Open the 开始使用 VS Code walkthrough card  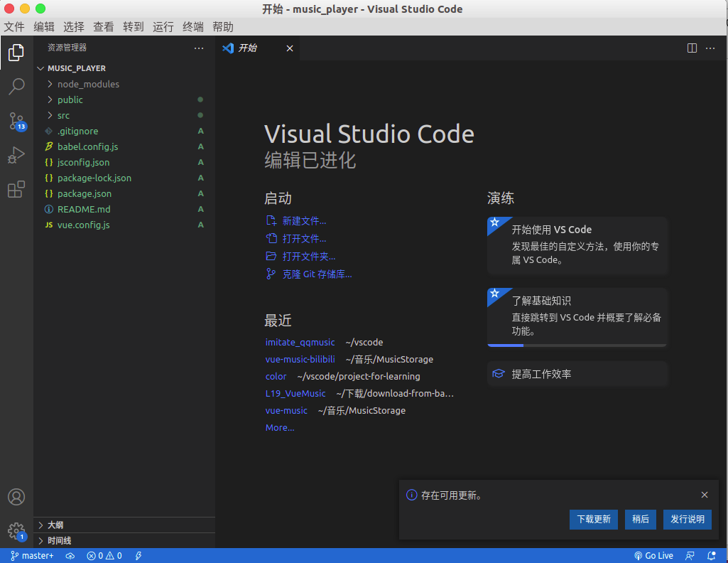click(x=577, y=245)
